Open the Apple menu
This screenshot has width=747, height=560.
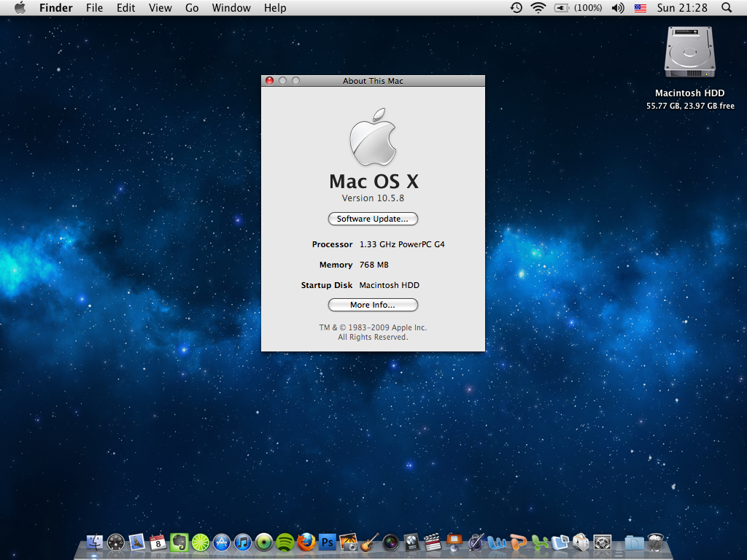tap(20, 7)
